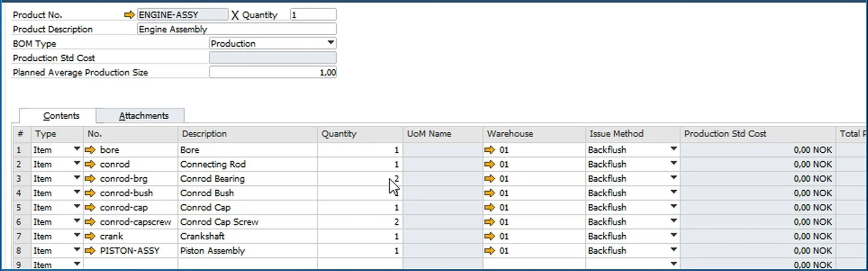Viewport: 868px width, 271px height.
Task: Switch to the Attachments tab
Action: click(x=141, y=115)
